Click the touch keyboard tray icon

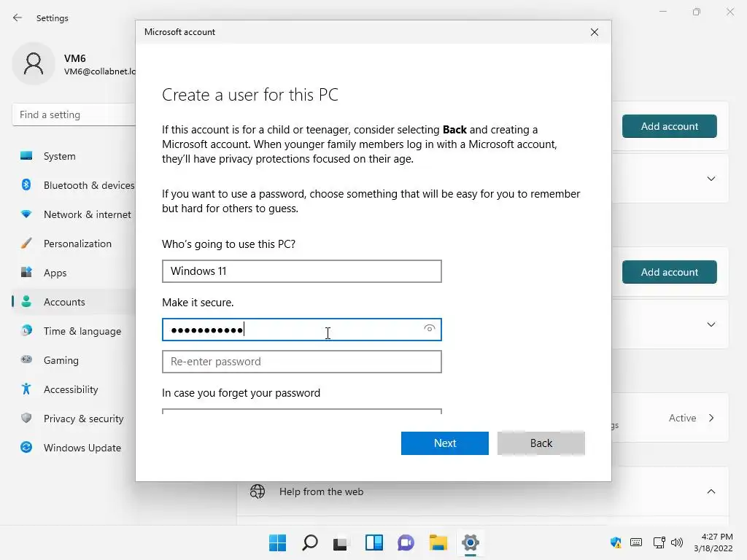(636, 542)
